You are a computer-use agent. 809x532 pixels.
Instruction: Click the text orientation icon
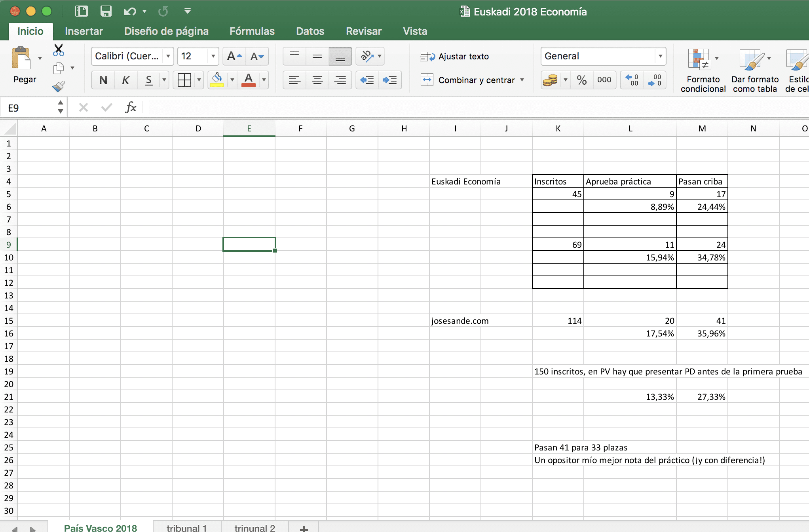367,56
